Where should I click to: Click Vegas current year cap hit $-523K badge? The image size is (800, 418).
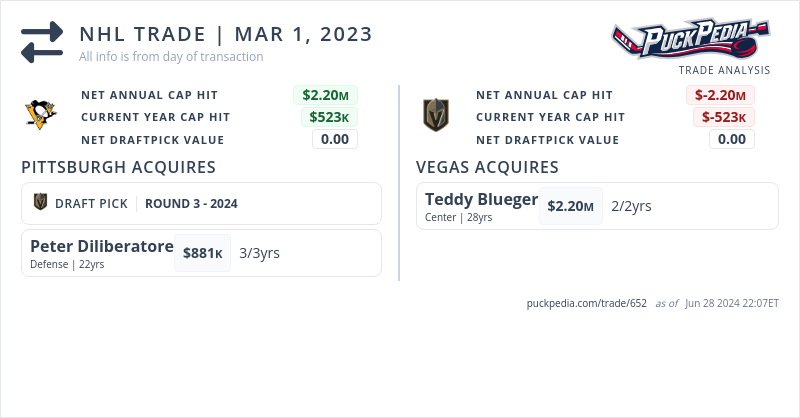pyautogui.click(x=724, y=117)
